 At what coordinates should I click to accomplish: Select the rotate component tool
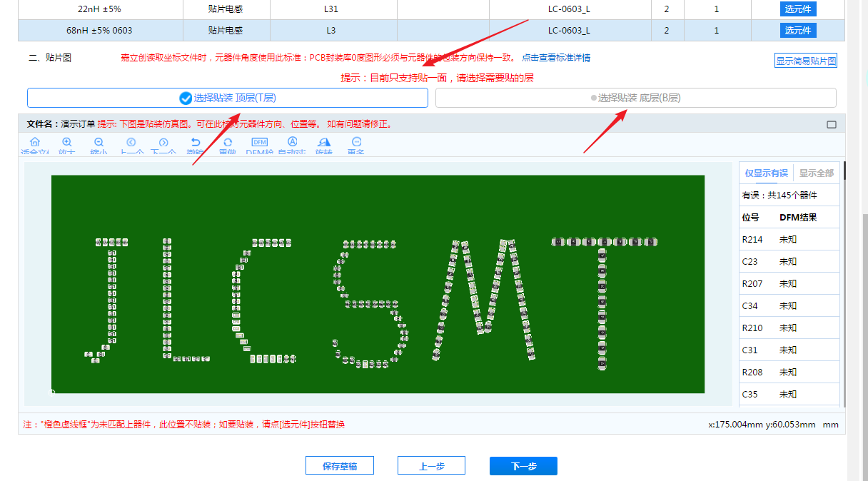tap(324, 143)
